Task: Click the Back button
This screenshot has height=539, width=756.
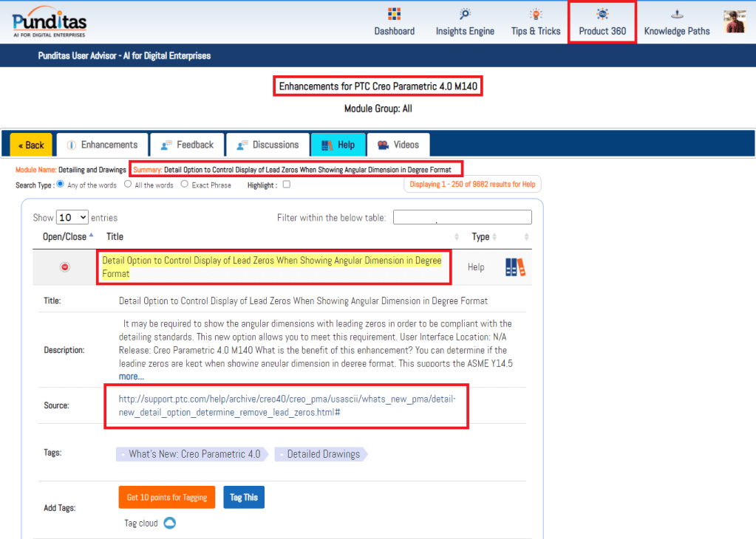Action: point(31,145)
